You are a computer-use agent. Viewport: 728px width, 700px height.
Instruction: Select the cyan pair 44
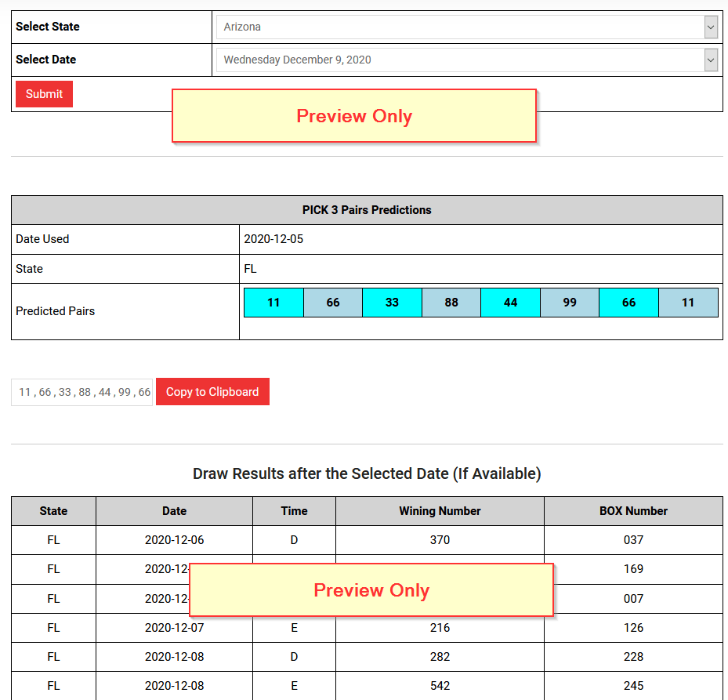[510, 302]
